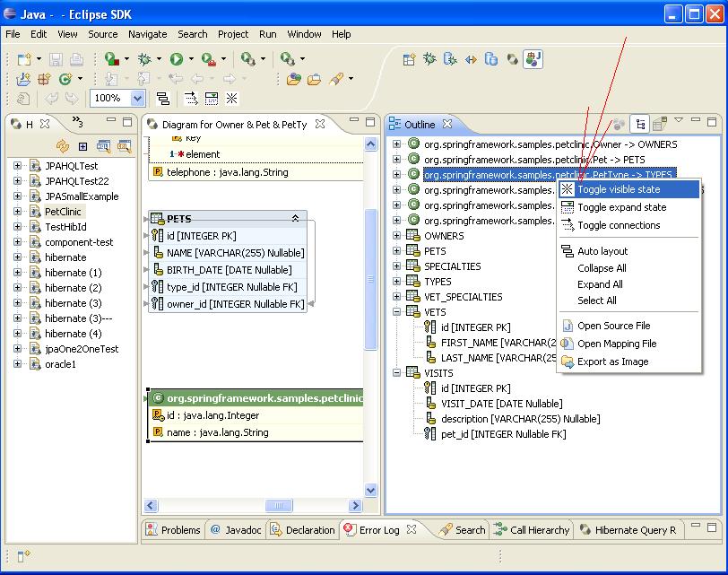Click the Toggle expand state toolbar icon
The width and height of the screenshot is (728, 575).
212,99
